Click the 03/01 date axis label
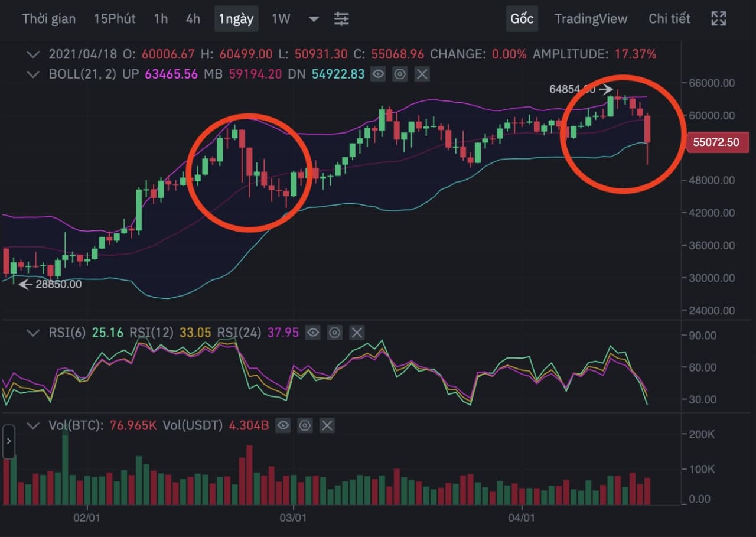The height and width of the screenshot is (537, 756). (293, 518)
